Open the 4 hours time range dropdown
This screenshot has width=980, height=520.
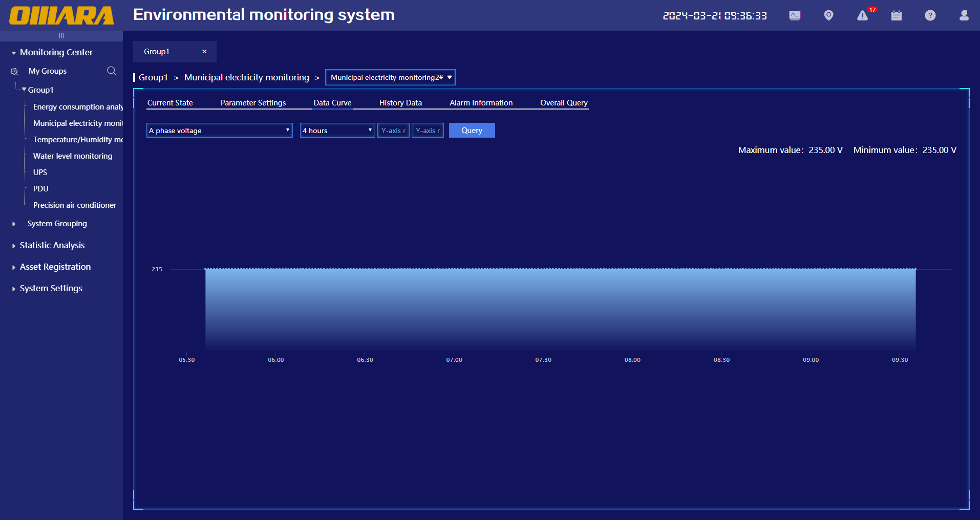coord(337,131)
